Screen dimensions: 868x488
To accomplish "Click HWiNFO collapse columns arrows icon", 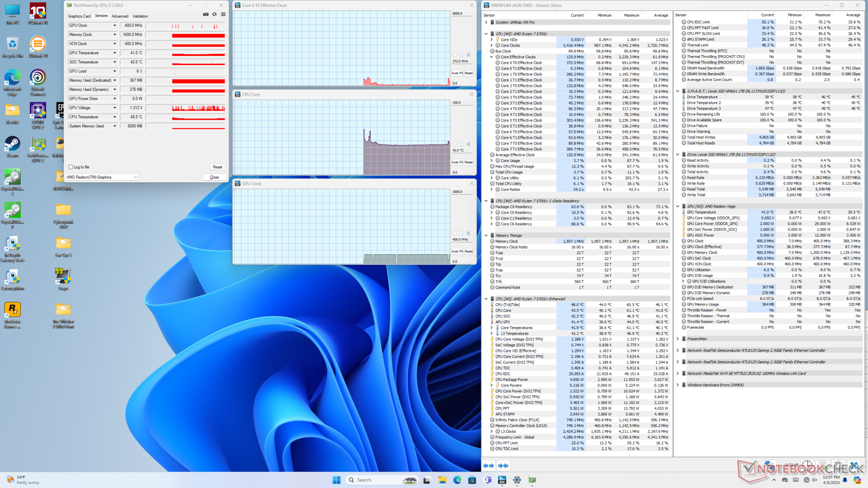I will coord(503,465).
